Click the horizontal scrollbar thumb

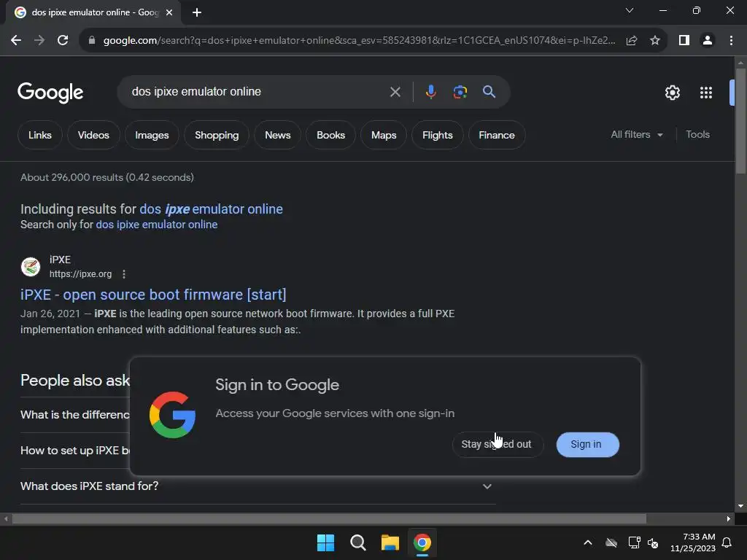(329, 518)
